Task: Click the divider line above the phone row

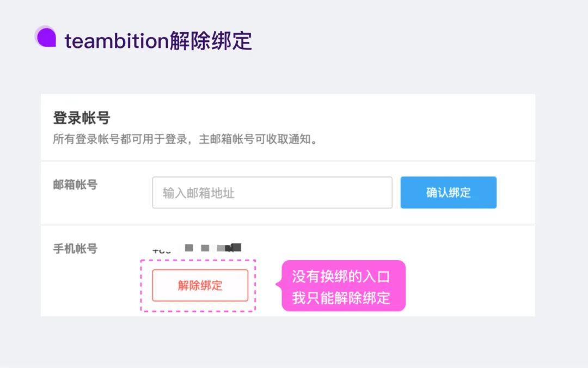Action: pos(287,225)
